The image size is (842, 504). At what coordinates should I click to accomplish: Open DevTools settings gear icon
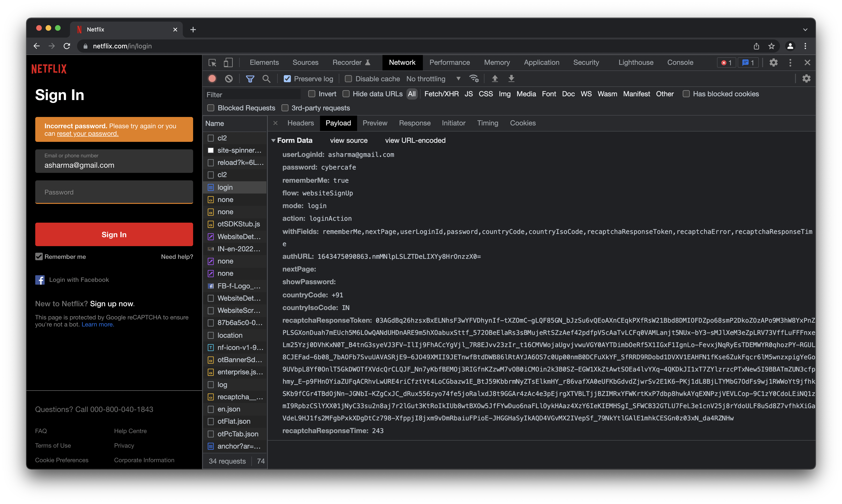pos(773,62)
